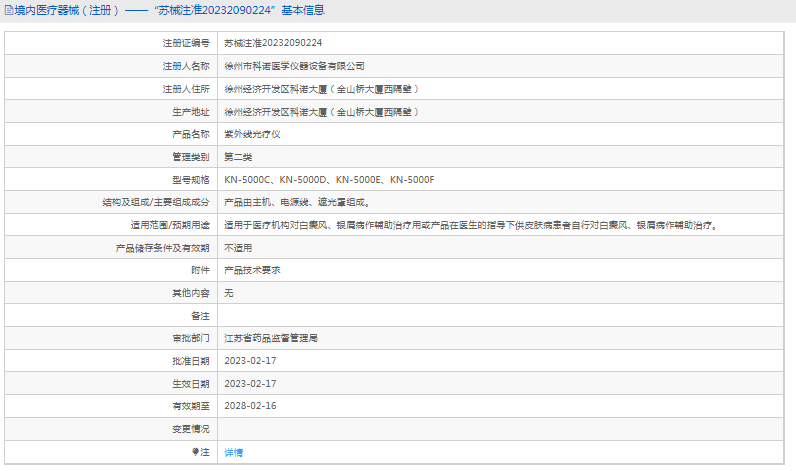Click the document icon beside the page title
Image resolution: width=796 pixels, height=471 pixels.
9,10
